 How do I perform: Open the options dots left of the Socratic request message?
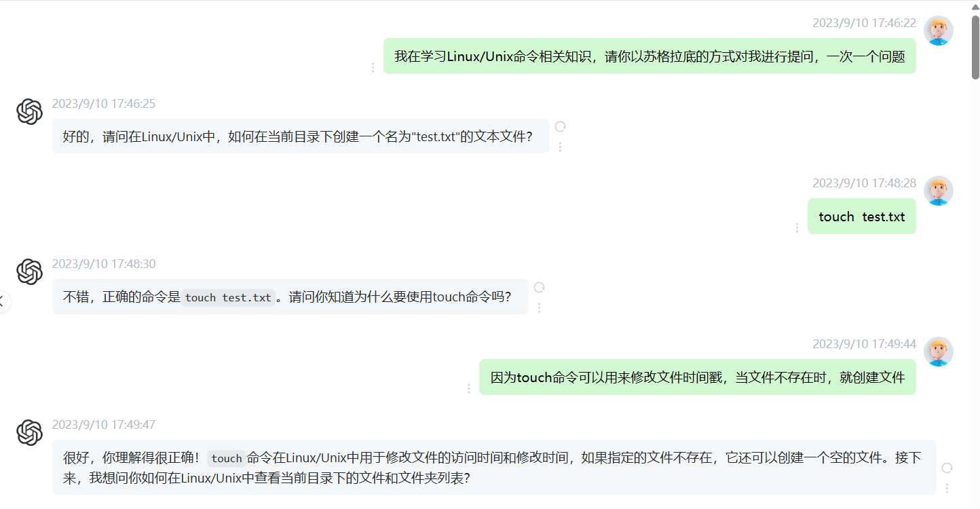373,68
